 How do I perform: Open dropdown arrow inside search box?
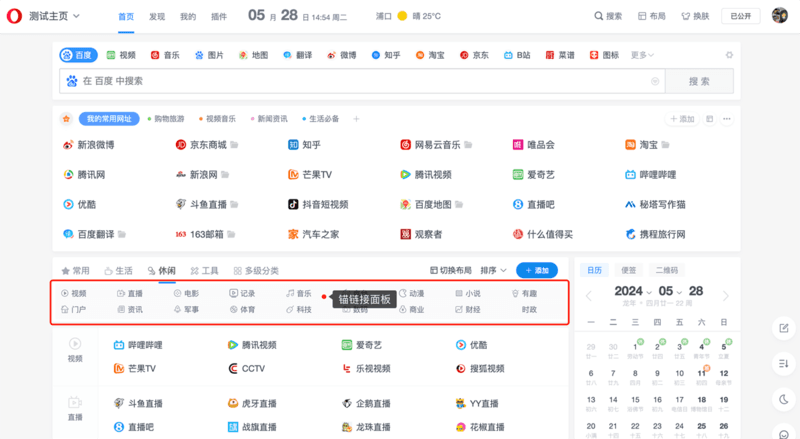(x=655, y=81)
